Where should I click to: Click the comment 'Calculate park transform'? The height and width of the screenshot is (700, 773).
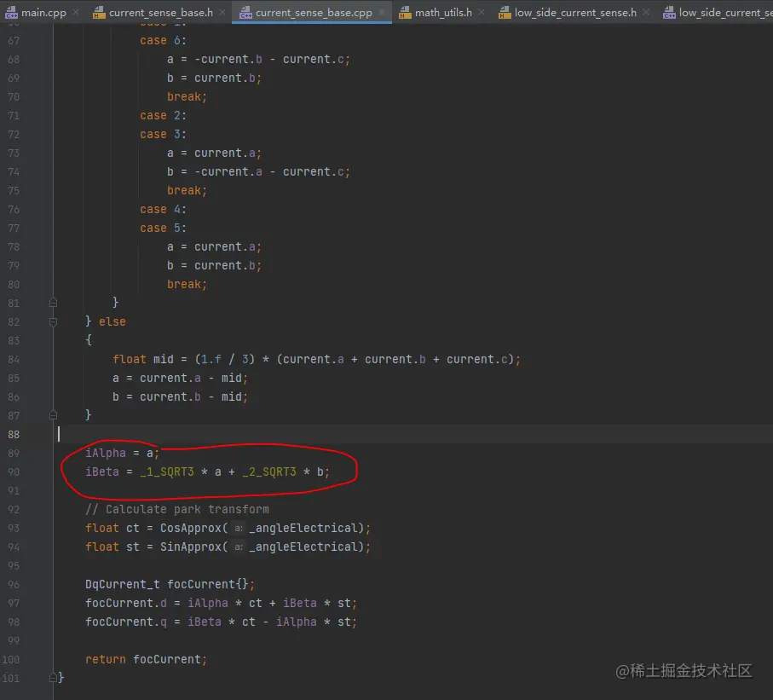click(x=187, y=509)
